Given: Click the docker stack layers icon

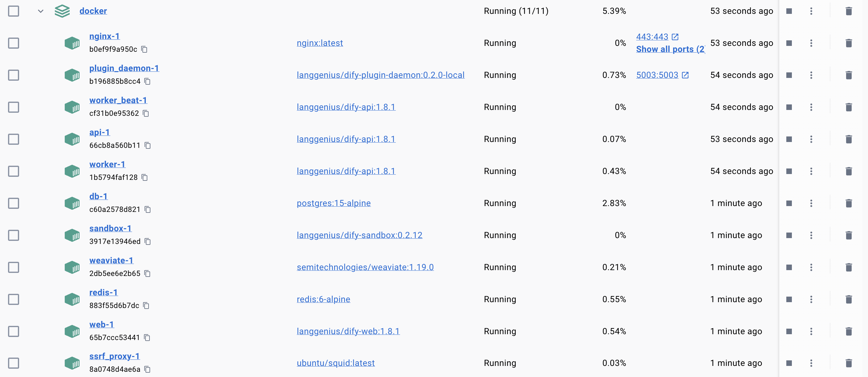Looking at the screenshot, I should click(x=62, y=11).
